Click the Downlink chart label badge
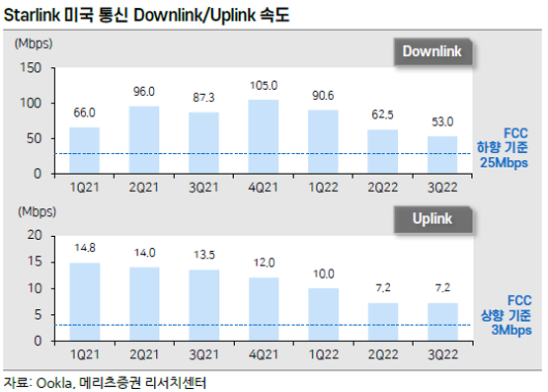The width and height of the screenshot is (548, 392). pos(433,51)
